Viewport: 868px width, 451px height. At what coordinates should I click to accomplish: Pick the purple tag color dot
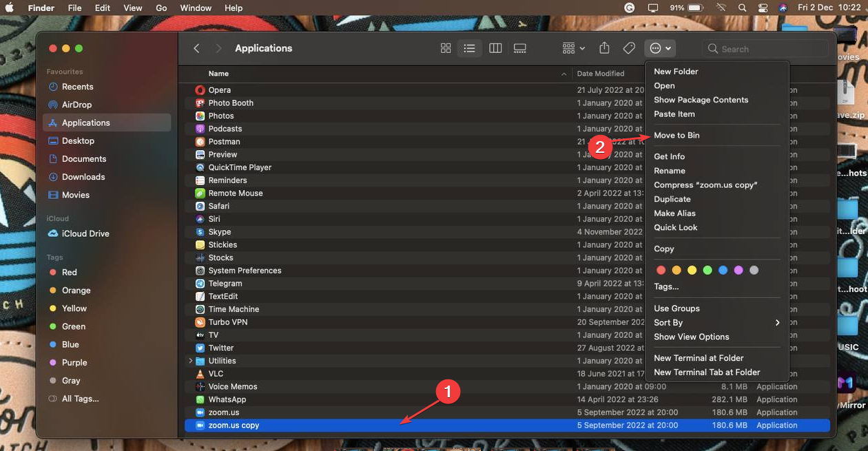[x=738, y=270]
